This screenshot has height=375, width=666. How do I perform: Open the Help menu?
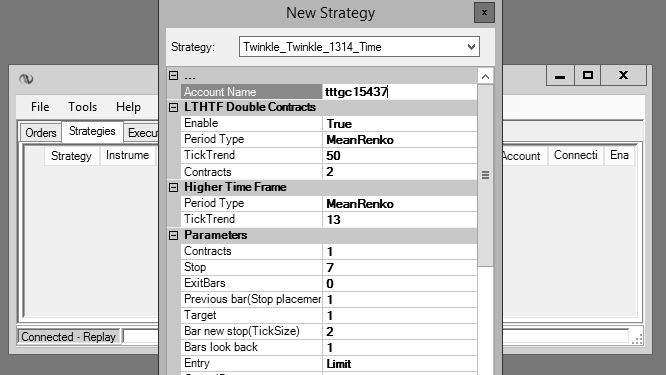[x=128, y=107]
